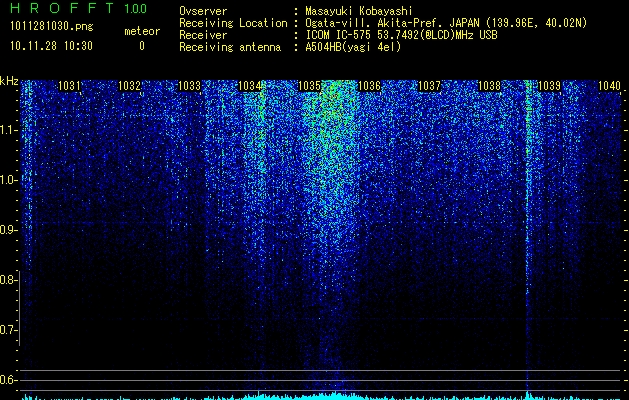Select the file name 1011281030.png

click(x=52, y=26)
